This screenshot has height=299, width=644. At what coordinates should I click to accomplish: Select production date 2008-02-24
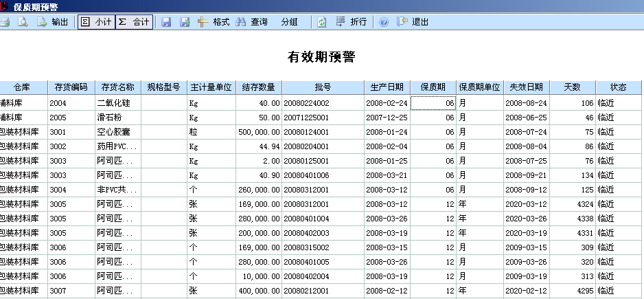387,103
